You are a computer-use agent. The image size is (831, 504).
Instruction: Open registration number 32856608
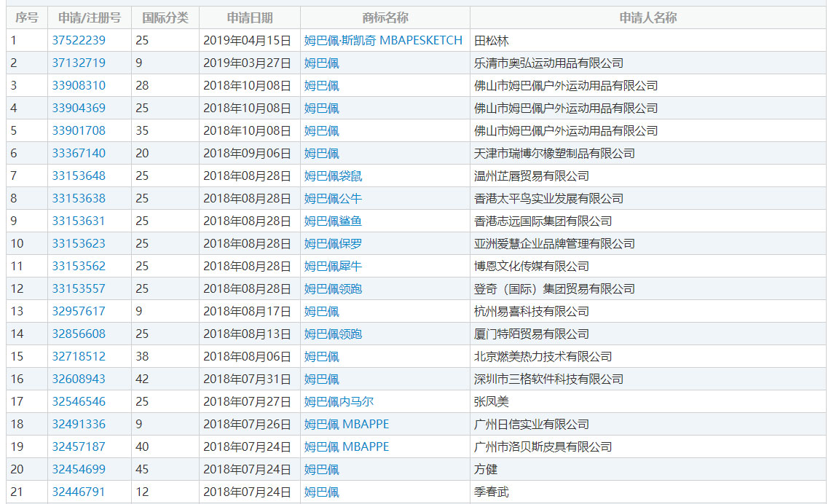[x=79, y=334]
